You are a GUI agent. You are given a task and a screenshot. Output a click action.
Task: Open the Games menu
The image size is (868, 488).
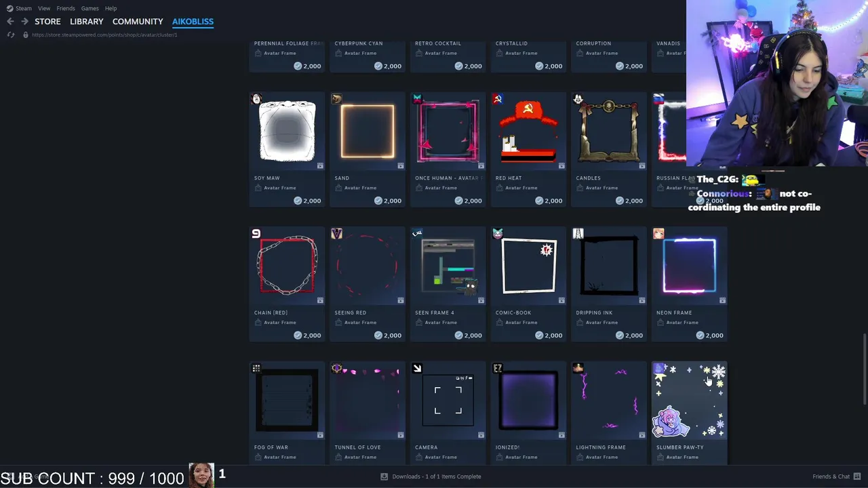[90, 8]
